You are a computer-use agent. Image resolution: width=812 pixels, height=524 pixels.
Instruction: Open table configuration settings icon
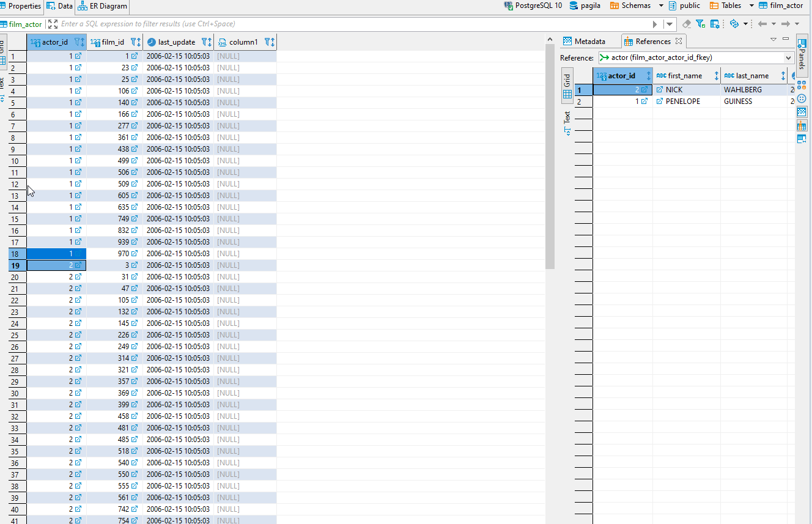coord(715,24)
